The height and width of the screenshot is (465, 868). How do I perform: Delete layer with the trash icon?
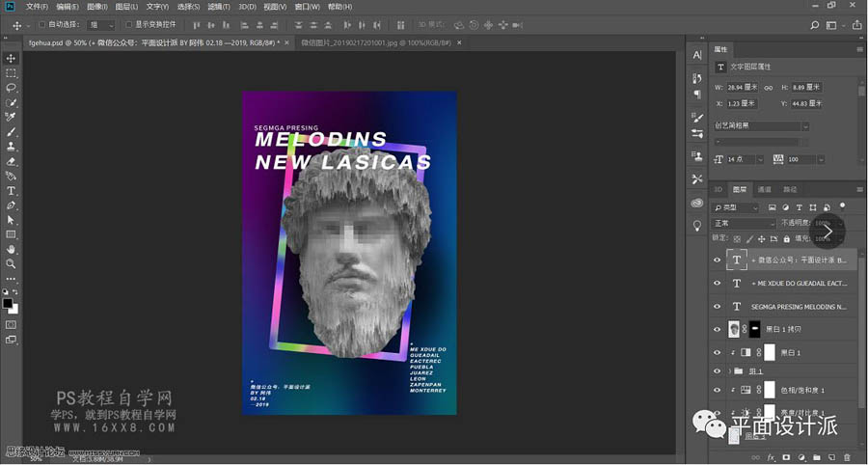847,458
